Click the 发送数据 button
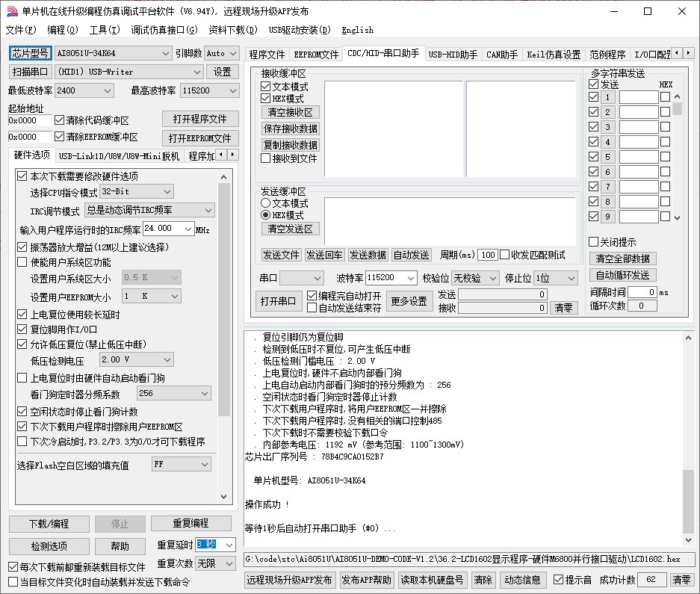 (368, 255)
